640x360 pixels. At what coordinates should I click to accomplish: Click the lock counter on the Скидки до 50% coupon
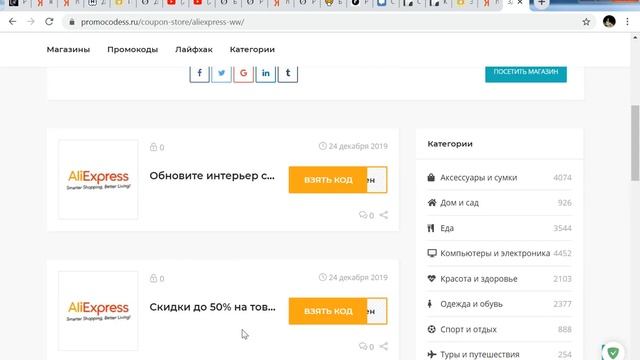tap(157, 278)
